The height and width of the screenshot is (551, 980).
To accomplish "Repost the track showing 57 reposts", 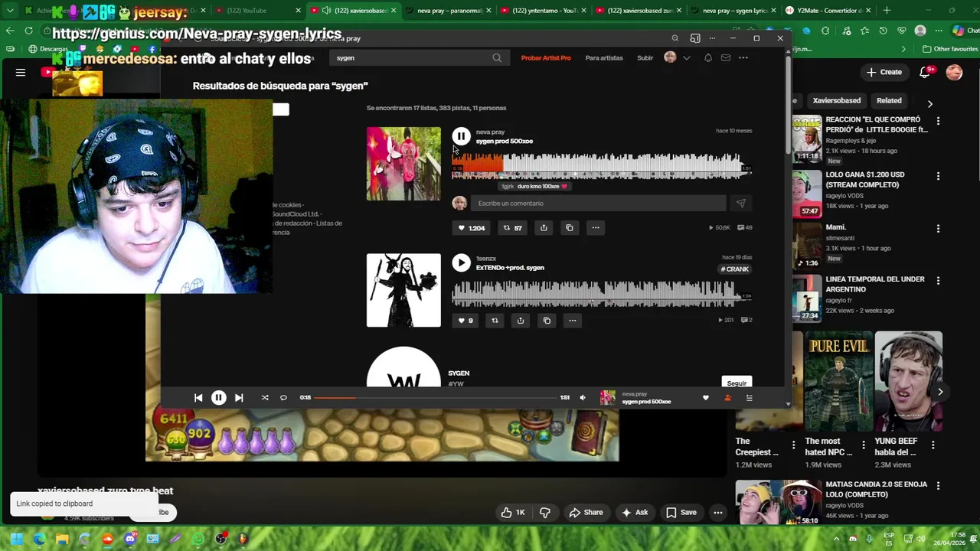I will (512, 227).
